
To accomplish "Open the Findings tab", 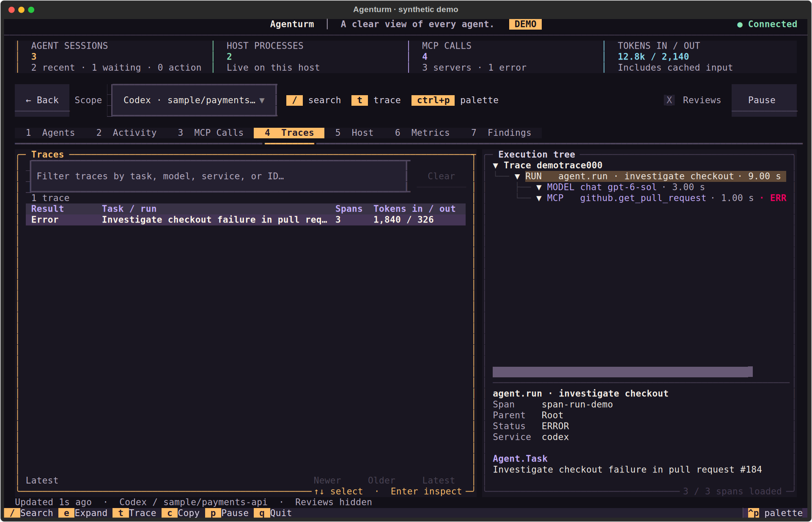I will pos(501,133).
